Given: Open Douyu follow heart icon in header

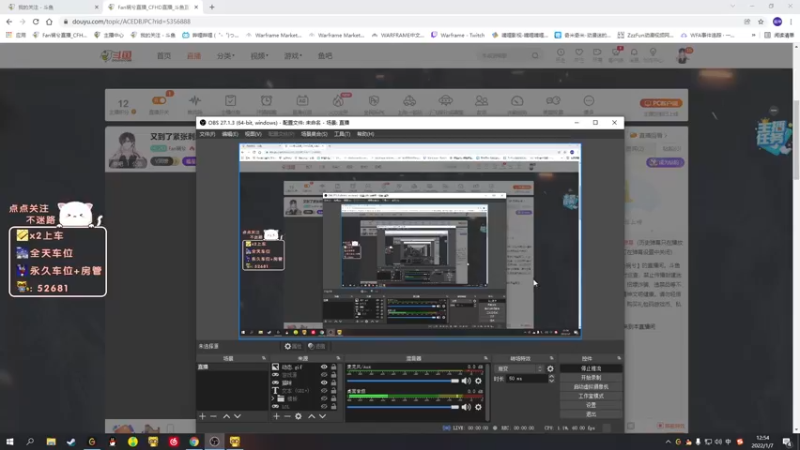Looking at the screenshot, I should 579,54.
